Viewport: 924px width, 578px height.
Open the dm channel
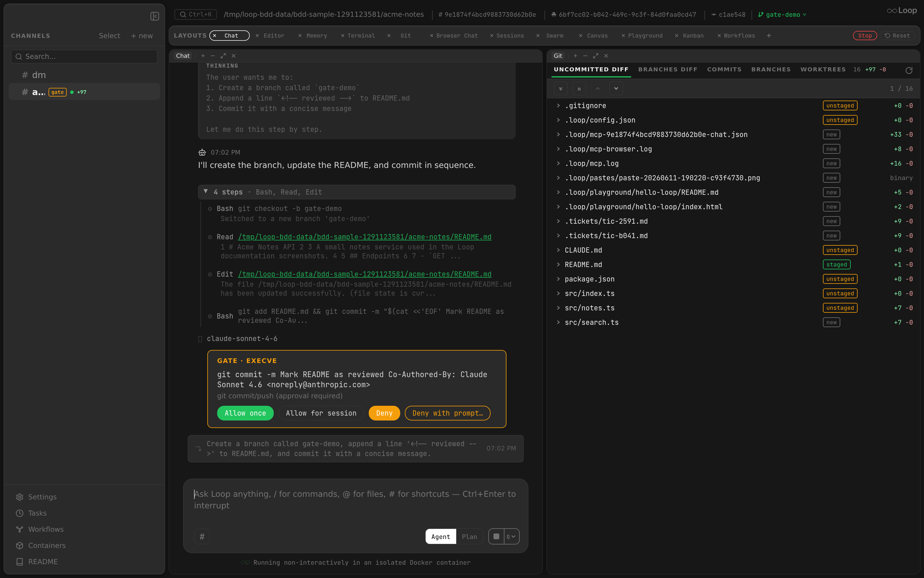[x=84, y=75]
